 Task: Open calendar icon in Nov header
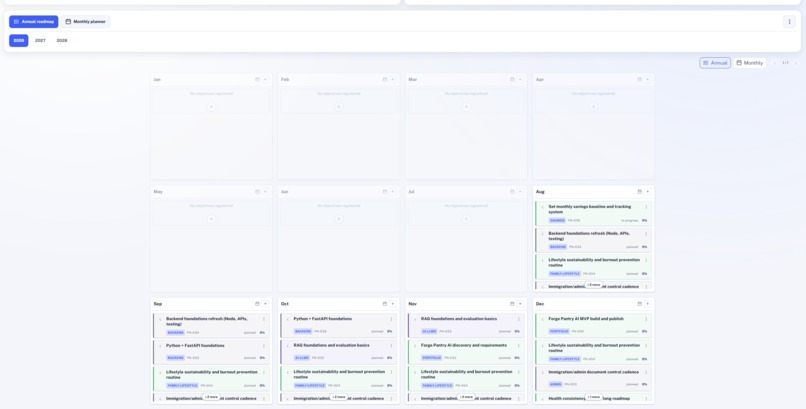point(512,304)
